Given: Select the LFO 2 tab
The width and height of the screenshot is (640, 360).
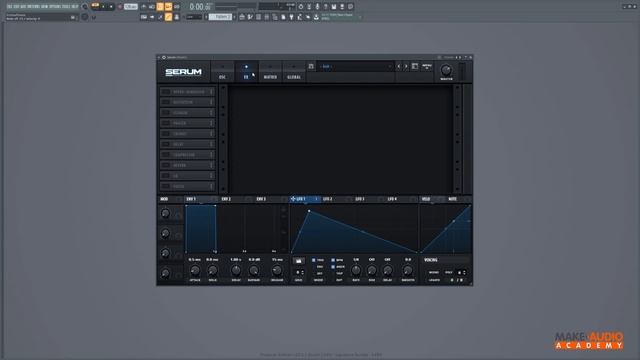Looking at the screenshot, I should (x=327, y=199).
